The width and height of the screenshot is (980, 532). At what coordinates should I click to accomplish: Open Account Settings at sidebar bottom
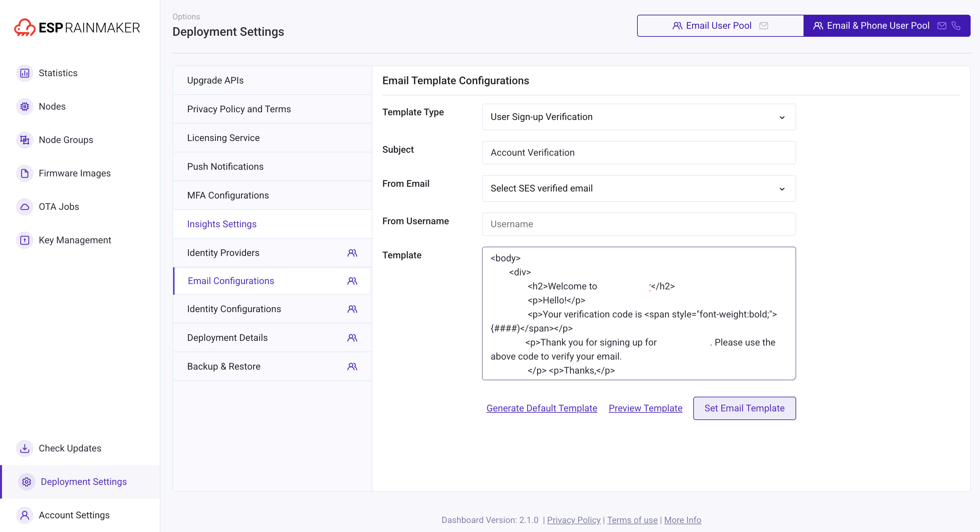(x=74, y=515)
